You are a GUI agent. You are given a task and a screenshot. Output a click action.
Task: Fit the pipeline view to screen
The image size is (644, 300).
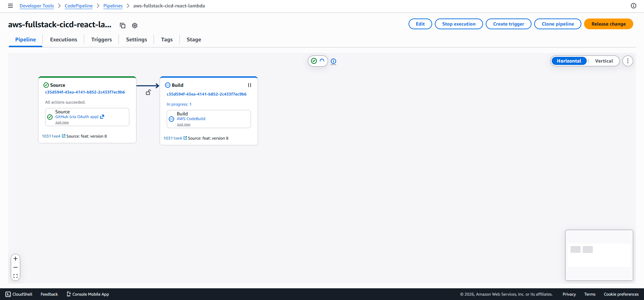pyautogui.click(x=15, y=276)
